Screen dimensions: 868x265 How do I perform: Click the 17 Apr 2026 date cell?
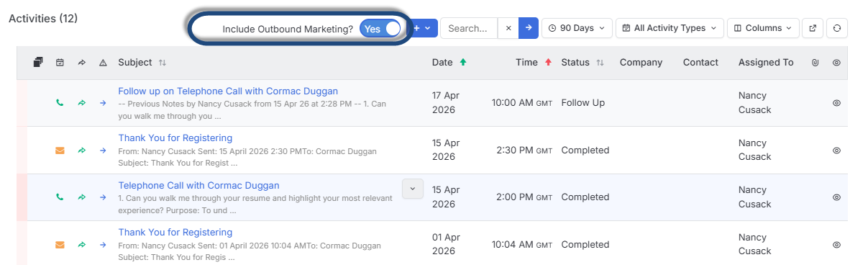(445, 103)
